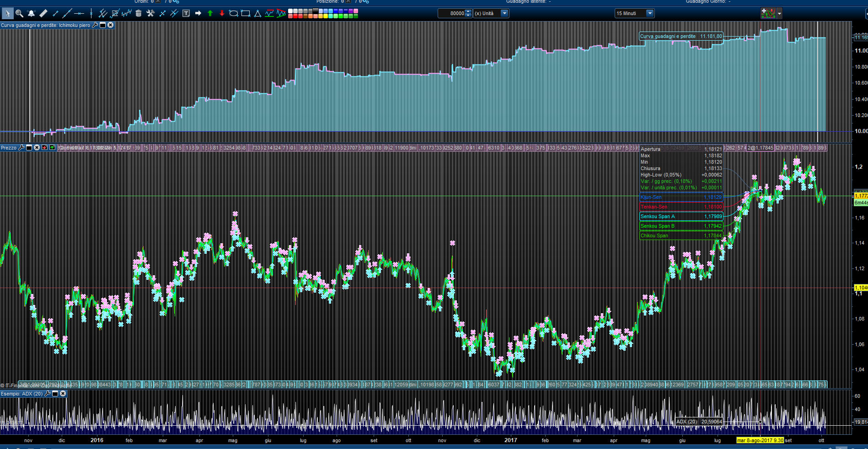Click the trash can delete-drawings icon

coord(139,13)
